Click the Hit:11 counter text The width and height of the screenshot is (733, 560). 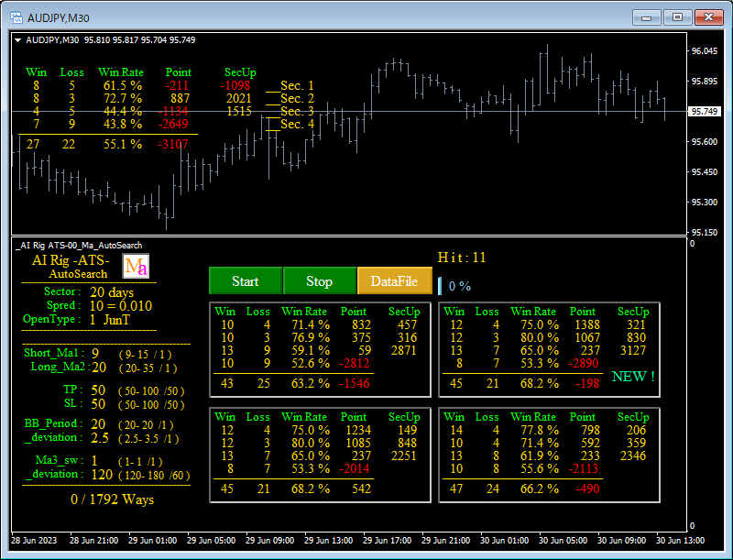pos(462,258)
